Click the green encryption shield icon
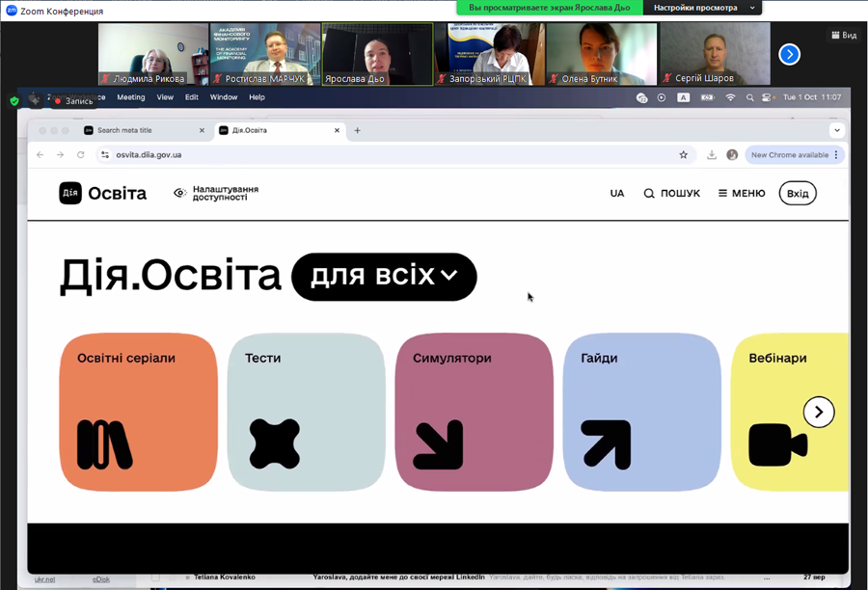 (14, 101)
